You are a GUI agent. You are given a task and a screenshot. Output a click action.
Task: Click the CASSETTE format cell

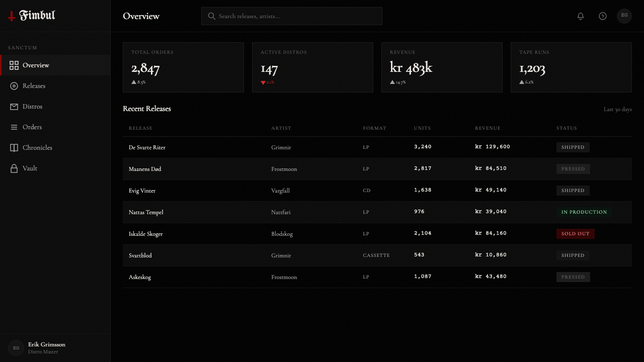tap(376, 255)
